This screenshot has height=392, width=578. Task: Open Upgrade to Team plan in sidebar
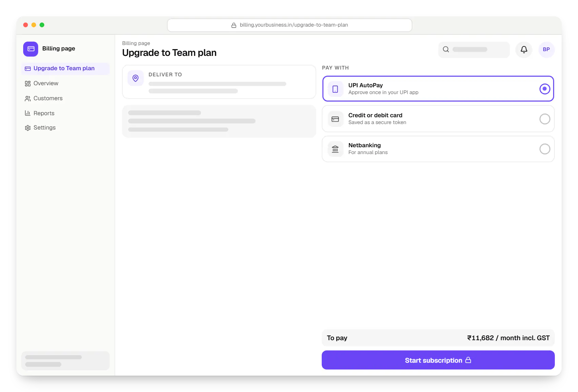65,69
